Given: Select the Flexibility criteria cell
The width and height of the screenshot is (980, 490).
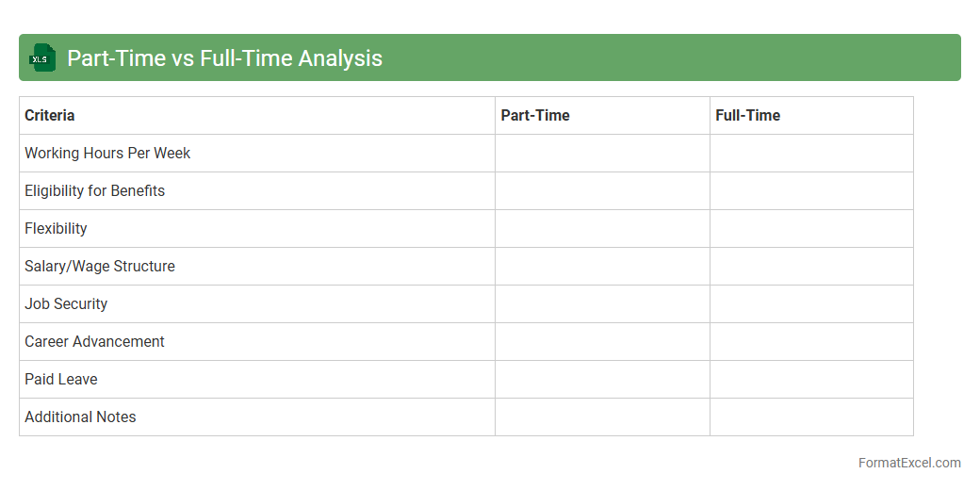Looking at the screenshot, I should coord(56,229).
